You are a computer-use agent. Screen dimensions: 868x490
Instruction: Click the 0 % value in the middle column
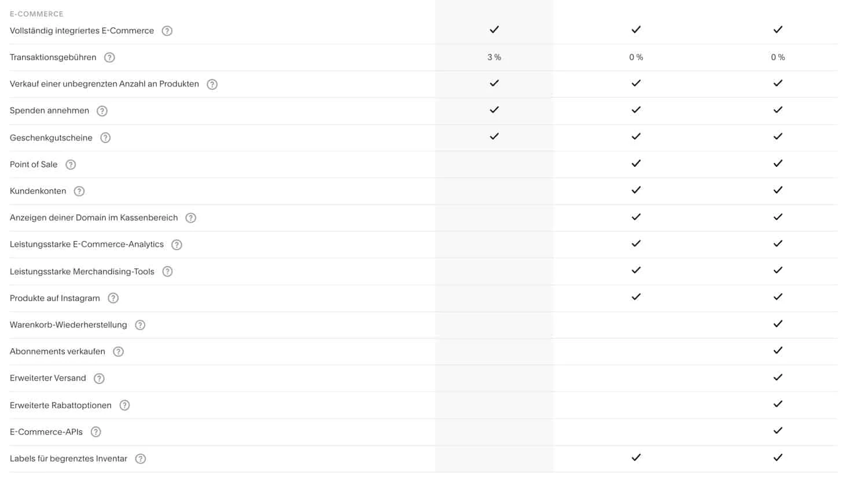coord(635,57)
